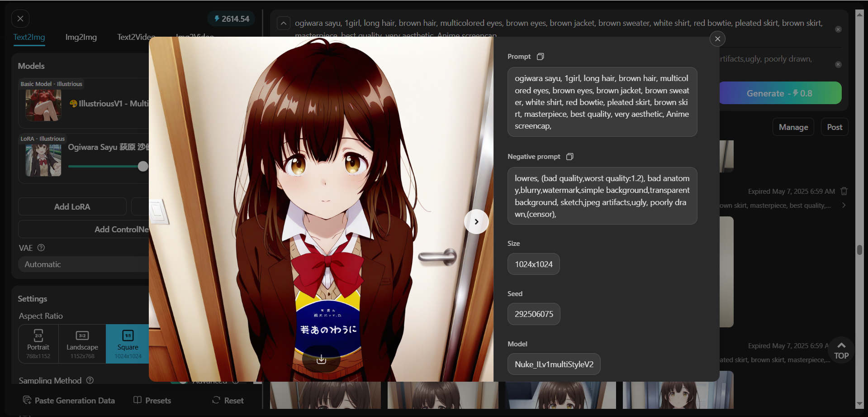Copy the Prompt text icon

[540, 57]
